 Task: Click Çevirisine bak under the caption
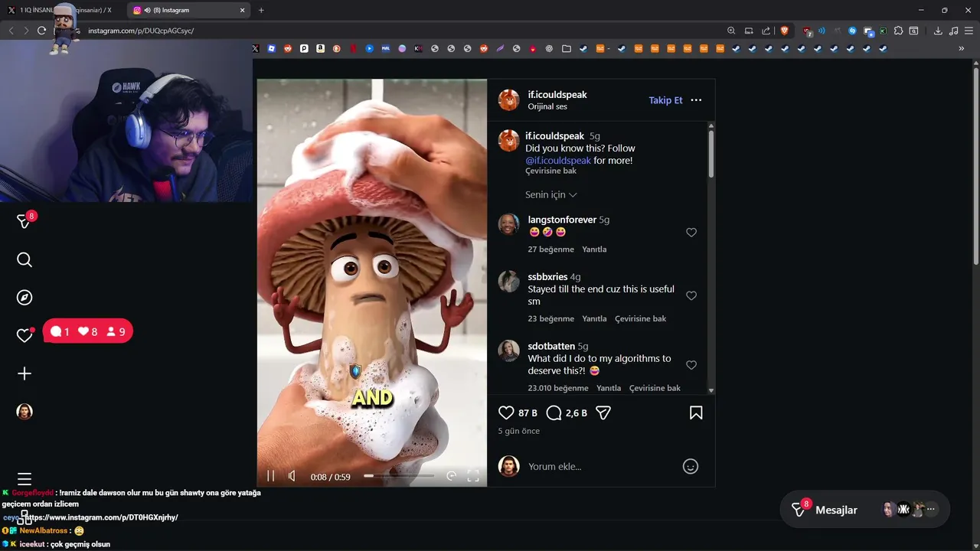point(550,171)
